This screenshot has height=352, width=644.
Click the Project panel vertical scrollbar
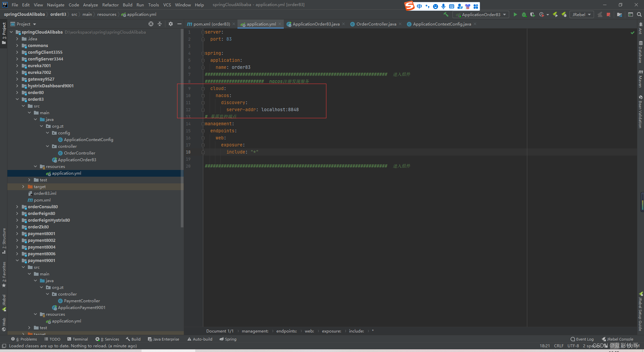click(x=182, y=128)
